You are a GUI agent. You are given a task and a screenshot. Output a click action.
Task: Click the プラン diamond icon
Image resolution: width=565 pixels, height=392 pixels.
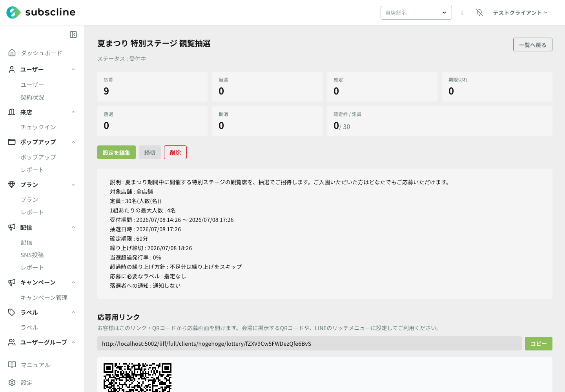12,185
